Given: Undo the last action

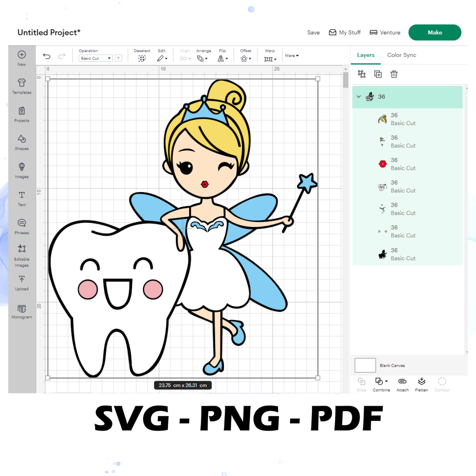Looking at the screenshot, I should click(46, 56).
